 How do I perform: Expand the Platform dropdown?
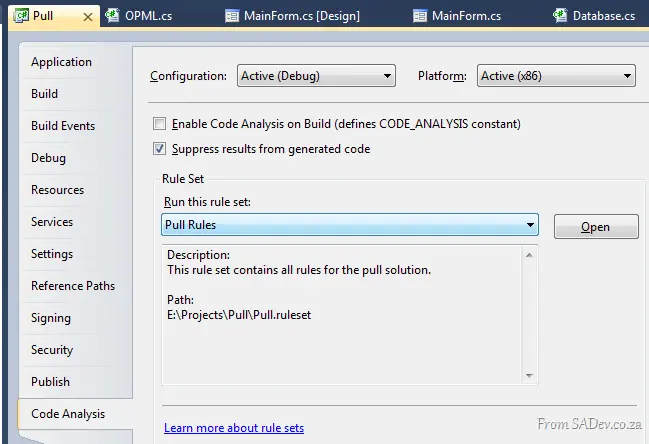coord(556,76)
